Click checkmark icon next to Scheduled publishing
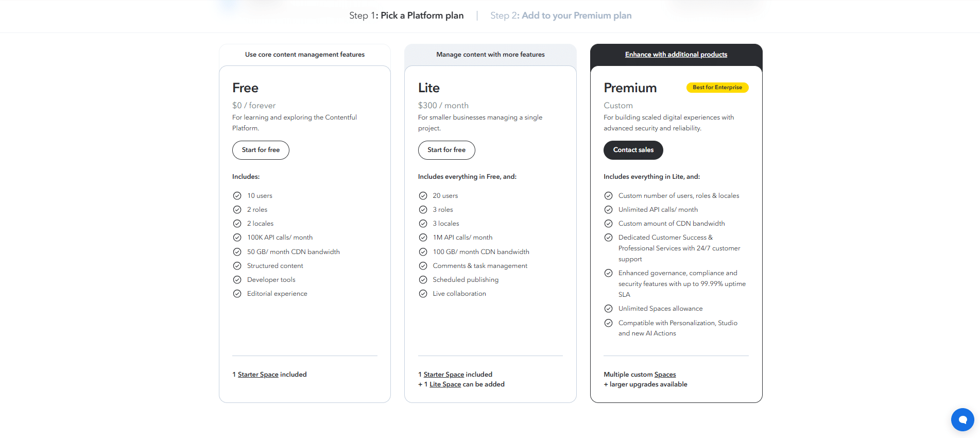980x438 pixels. pyautogui.click(x=423, y=280)
